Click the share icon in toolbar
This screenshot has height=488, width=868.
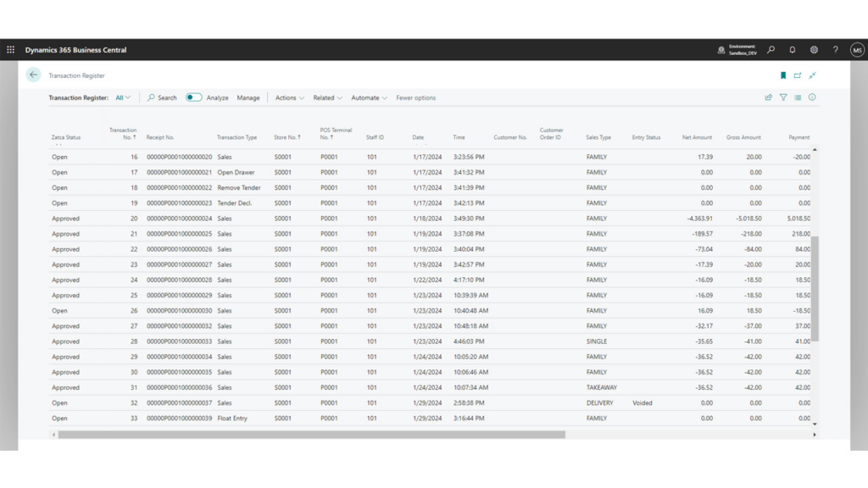tap(768, 97)
